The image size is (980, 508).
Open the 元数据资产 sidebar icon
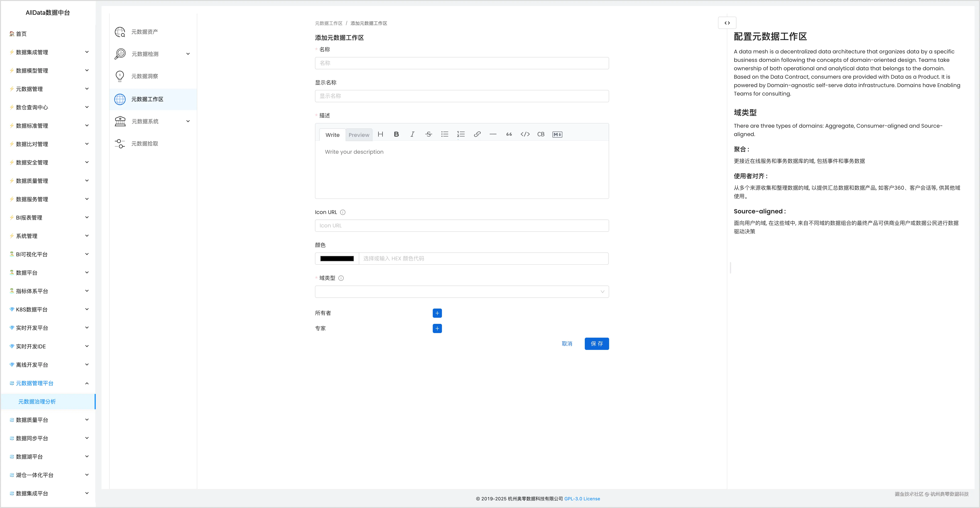tap(120, 32)
